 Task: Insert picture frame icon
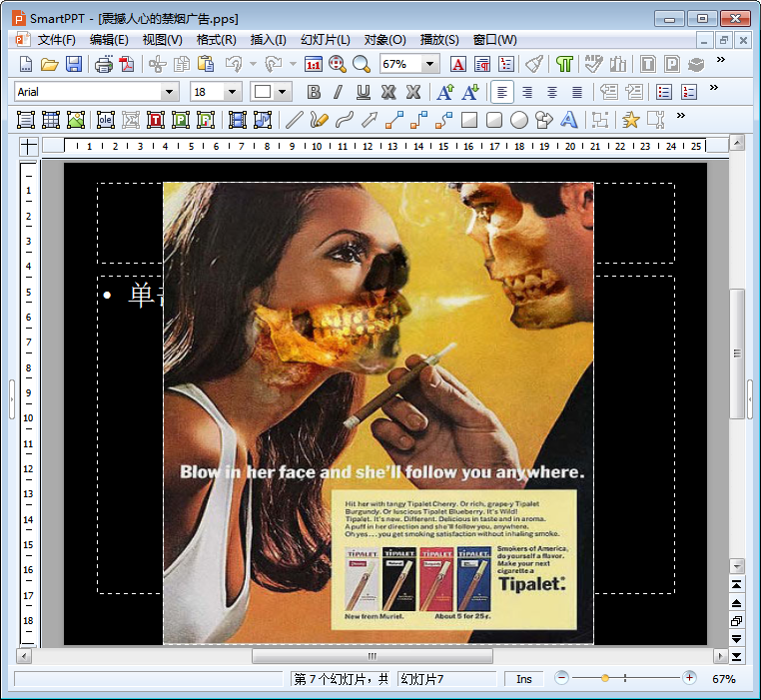[76, 120]
